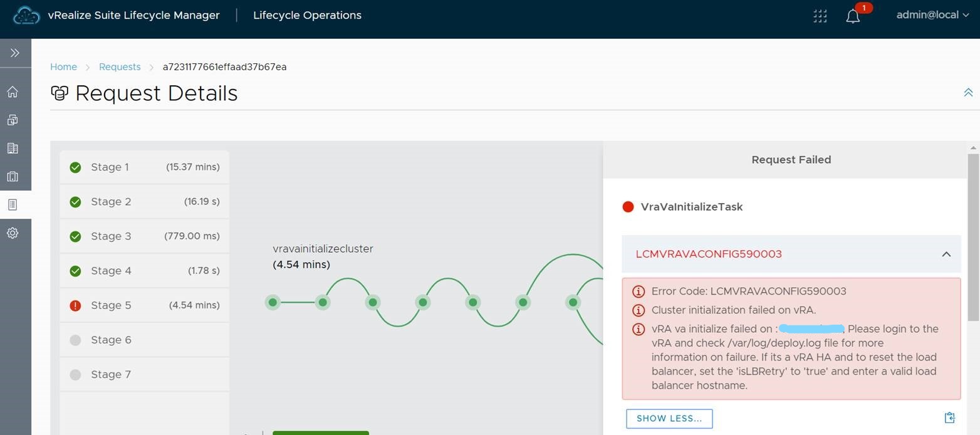Click the Error Code info icon
Screen dimensions: 980x435
(x=639, y=291)
